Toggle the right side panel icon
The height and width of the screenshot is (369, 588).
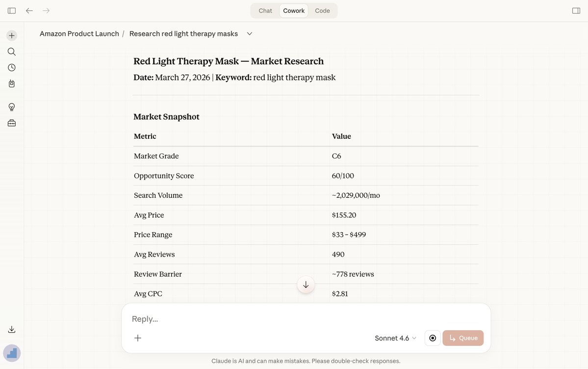click(576, 10)
